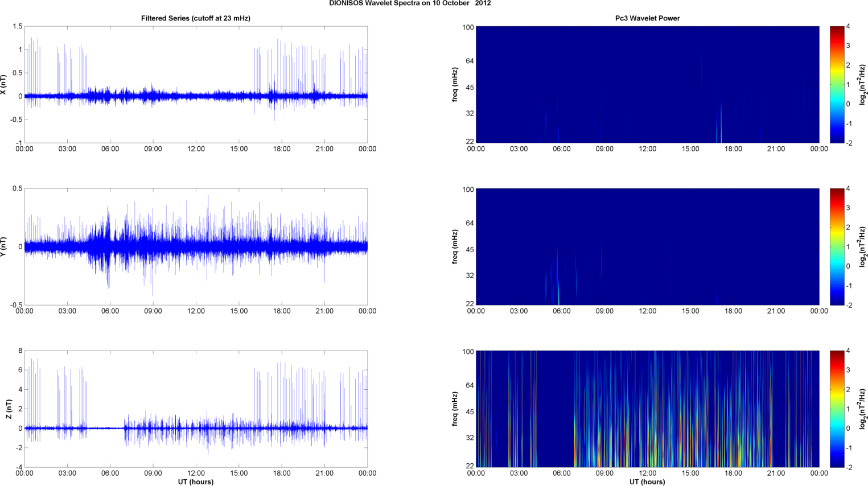Click the bottom colorful wavelet spectrogram
Screen dimensions: 868x486
point(647,409)
